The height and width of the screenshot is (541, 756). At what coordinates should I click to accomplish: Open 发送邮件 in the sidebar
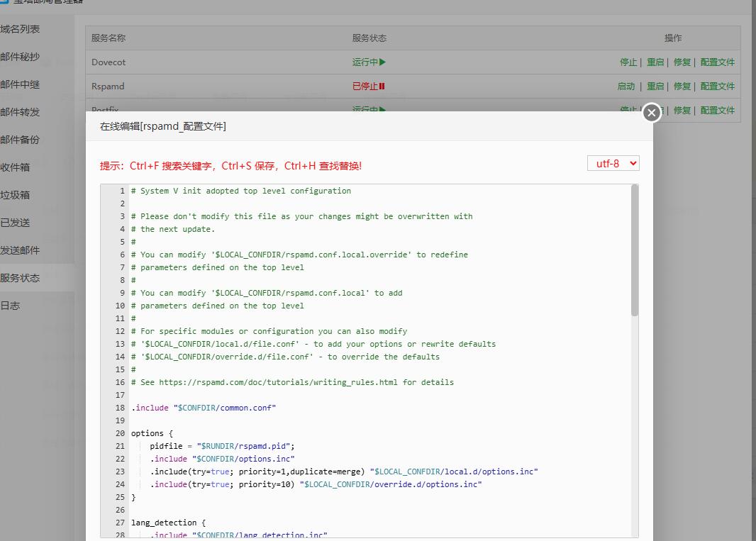click(21, 250)
